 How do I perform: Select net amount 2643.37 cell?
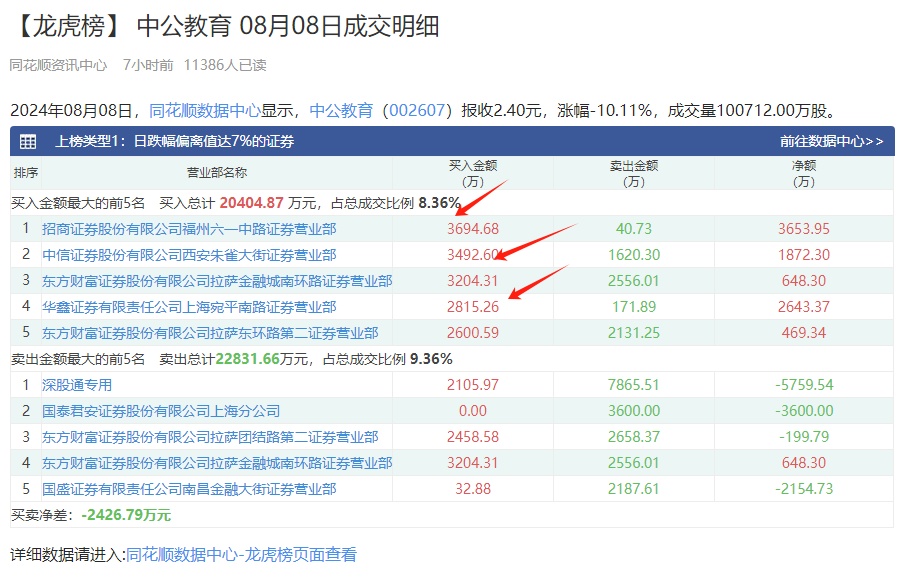tap(804, 307)
